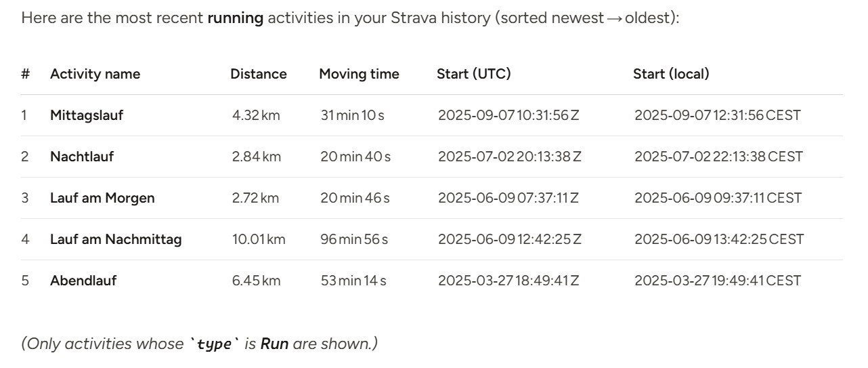The height and width of the screenshot is (368, 868).
Task: Click the 10.01 km distance cell
Action: (259, 239)
